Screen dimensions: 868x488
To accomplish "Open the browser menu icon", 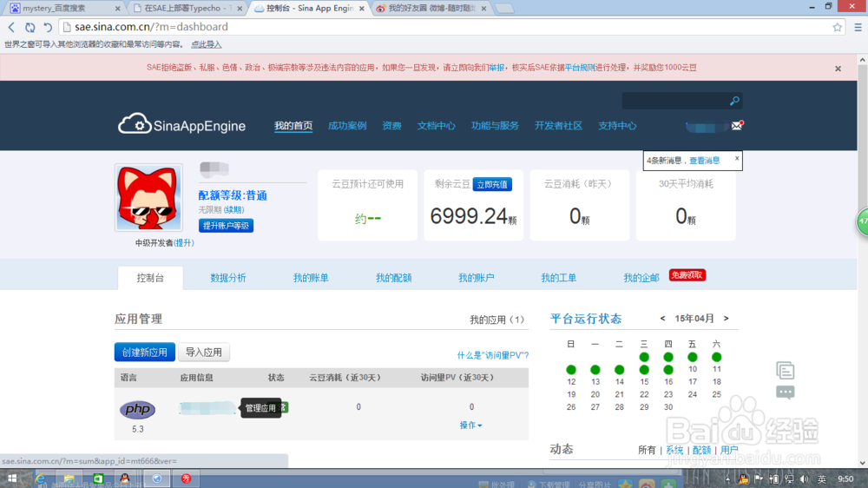I will coord(858,27).
